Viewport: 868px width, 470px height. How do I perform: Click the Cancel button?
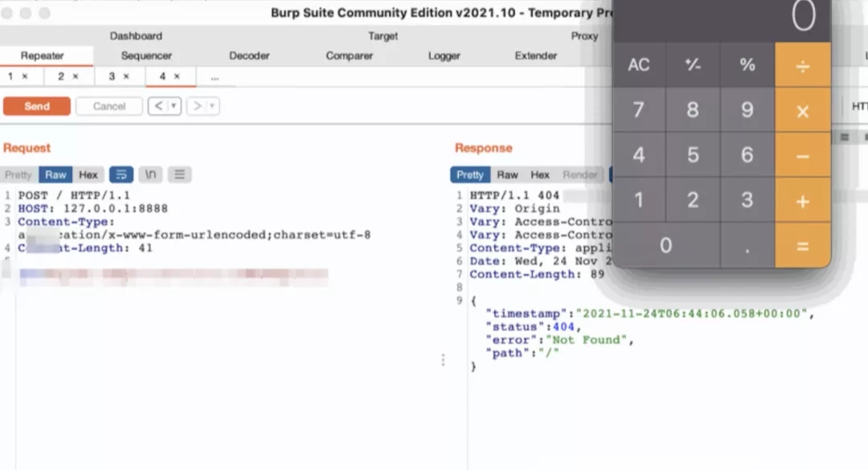(108, 106)
